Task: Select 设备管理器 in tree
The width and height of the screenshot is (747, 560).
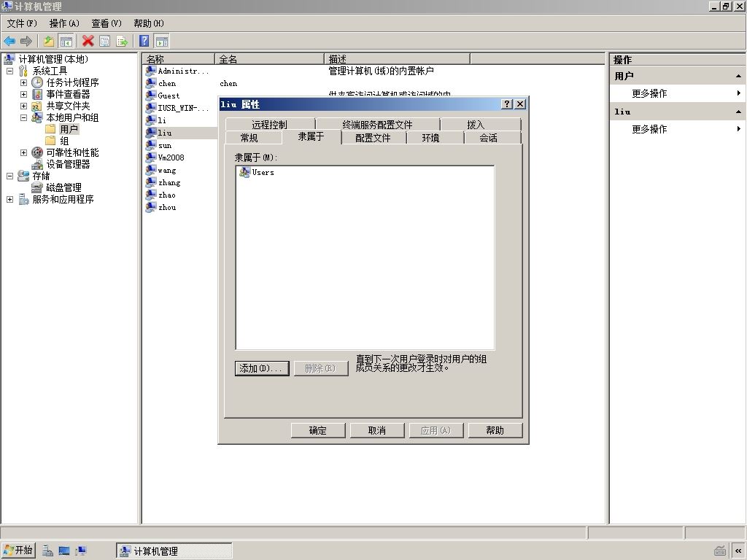Action: (x=68, y=164)
